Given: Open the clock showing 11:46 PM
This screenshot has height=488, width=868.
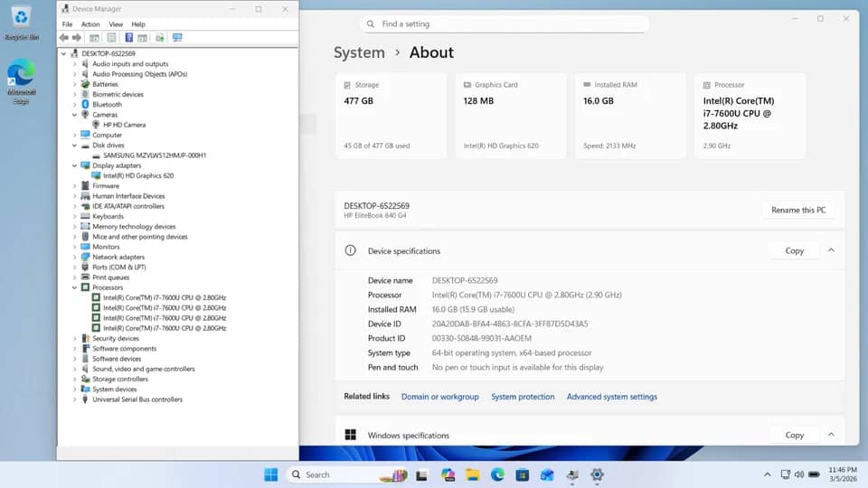Looking at the screenshot, I should (x=843, y=474).
